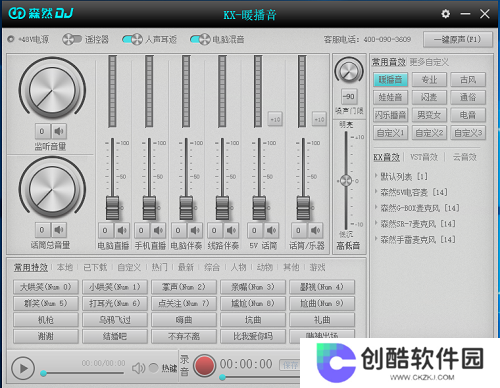Toggle the 人声耳返 switch

point(132,39)
